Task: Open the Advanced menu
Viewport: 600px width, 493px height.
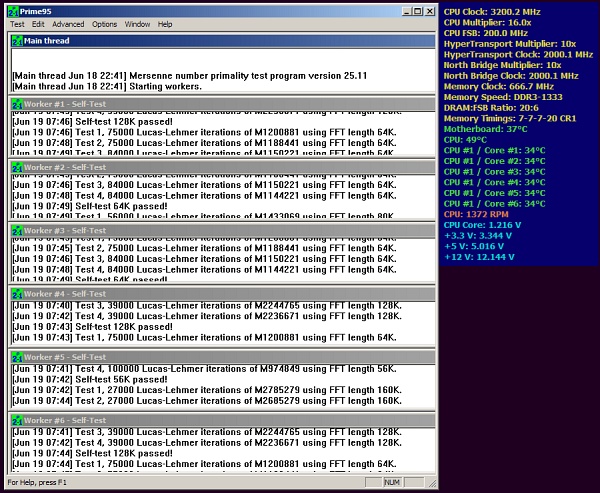Action: [68, 24]
